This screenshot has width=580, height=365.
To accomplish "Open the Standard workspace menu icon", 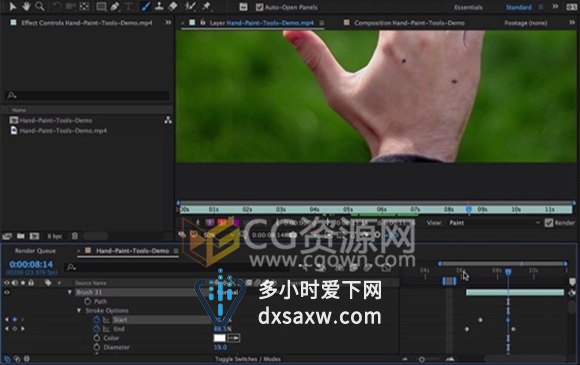I will click(x=541, y=7).
